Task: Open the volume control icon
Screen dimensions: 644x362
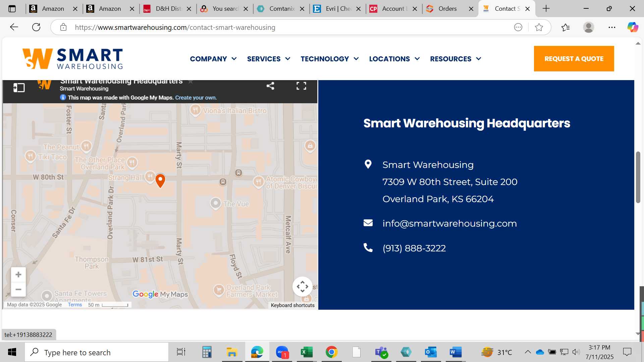Action: tap(576, 352)
